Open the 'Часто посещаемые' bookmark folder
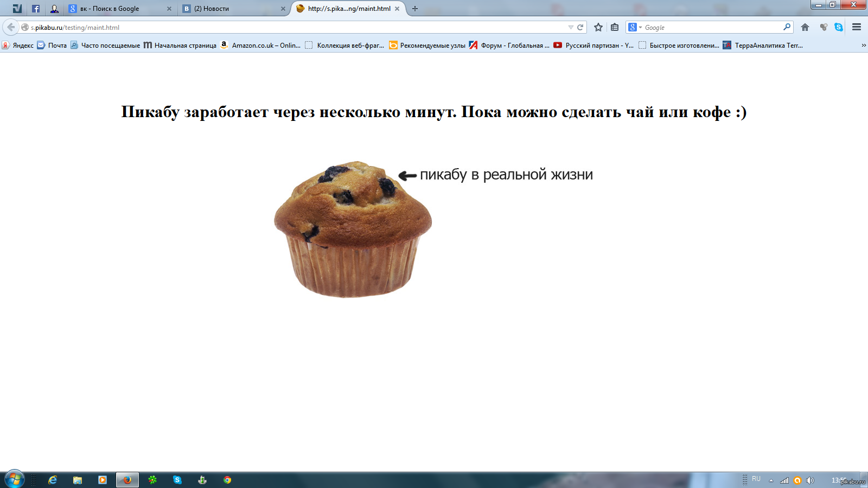The height and width of the screenshot is (488, 868). coord(105,46)
